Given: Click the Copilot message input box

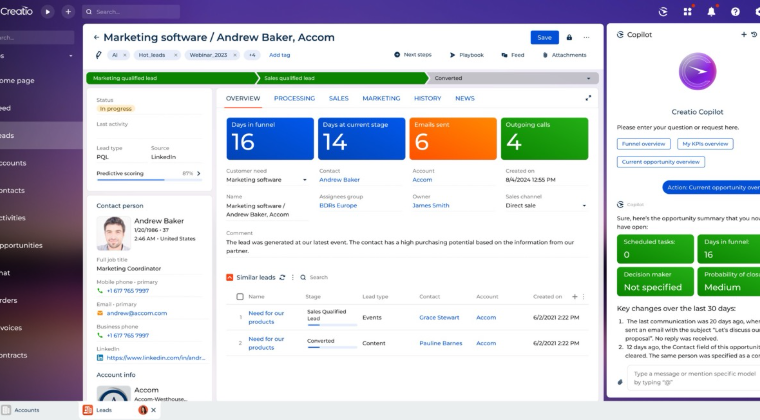Looking at the screenshot, I should coord(694,378).
